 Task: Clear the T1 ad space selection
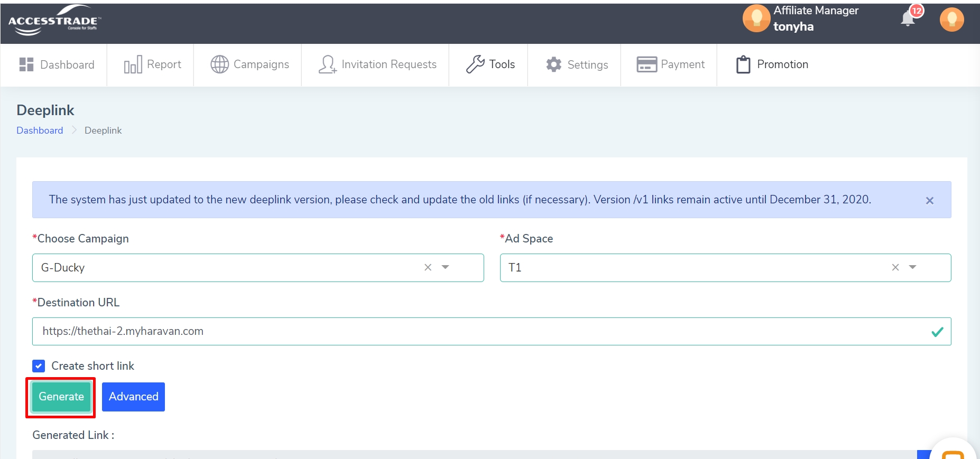point(895,268)
